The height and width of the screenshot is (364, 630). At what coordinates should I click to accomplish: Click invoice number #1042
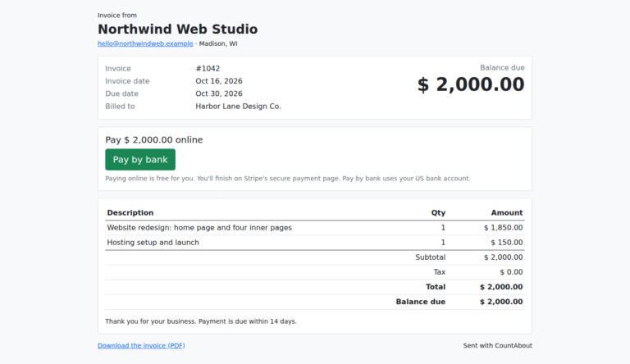[x=208, y=68]
